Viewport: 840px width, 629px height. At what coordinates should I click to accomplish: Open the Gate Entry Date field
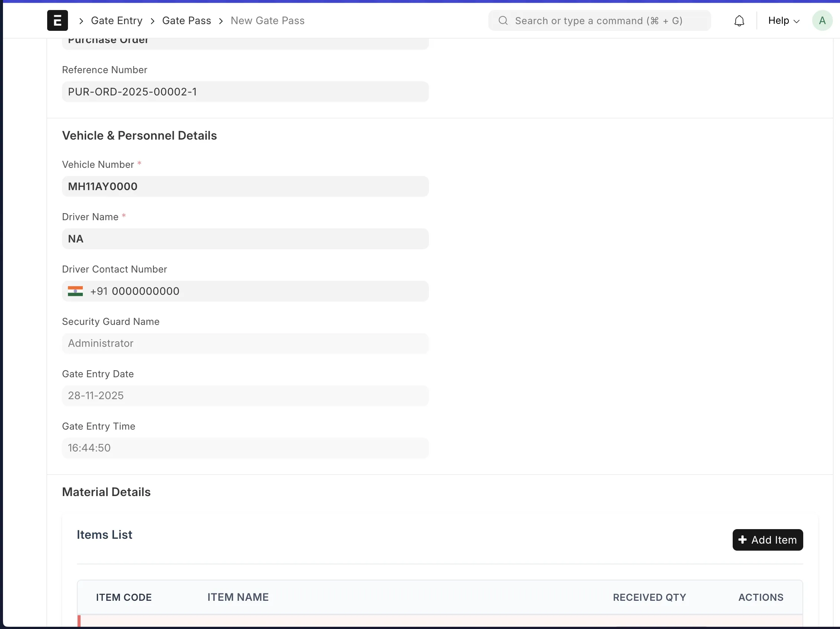click(x=245, y=395)
